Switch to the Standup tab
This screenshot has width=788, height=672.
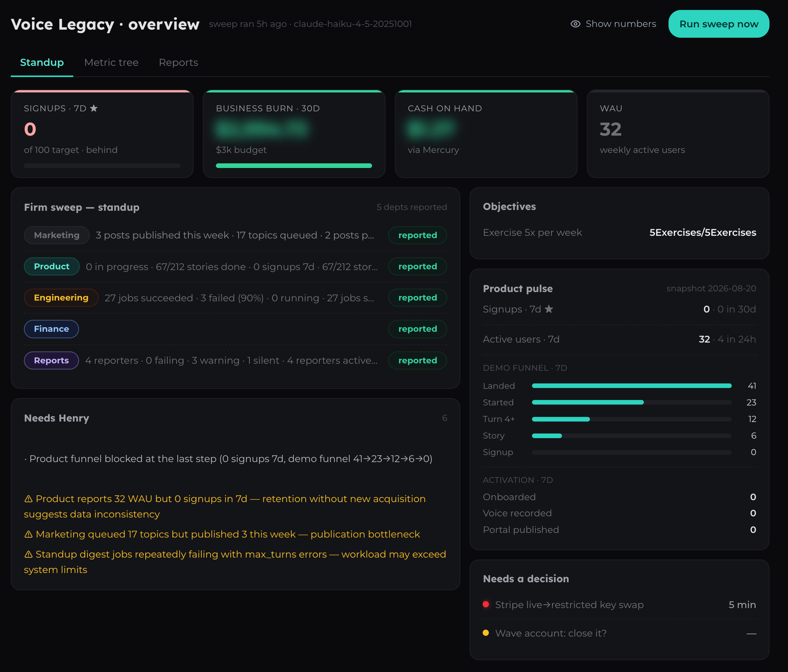coord(42,62)
